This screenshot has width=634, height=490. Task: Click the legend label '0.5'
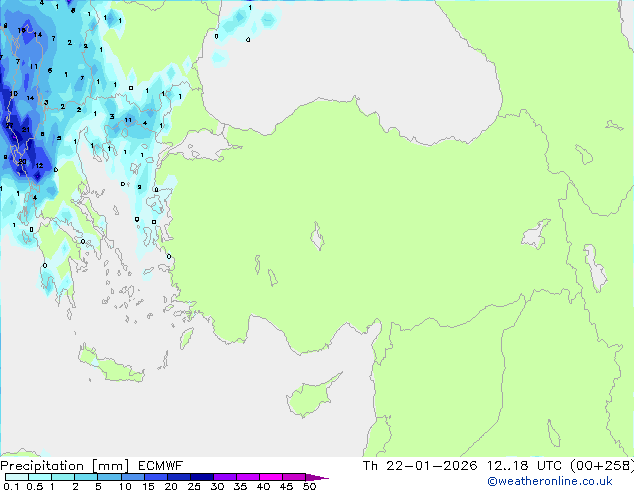(35, 486)
